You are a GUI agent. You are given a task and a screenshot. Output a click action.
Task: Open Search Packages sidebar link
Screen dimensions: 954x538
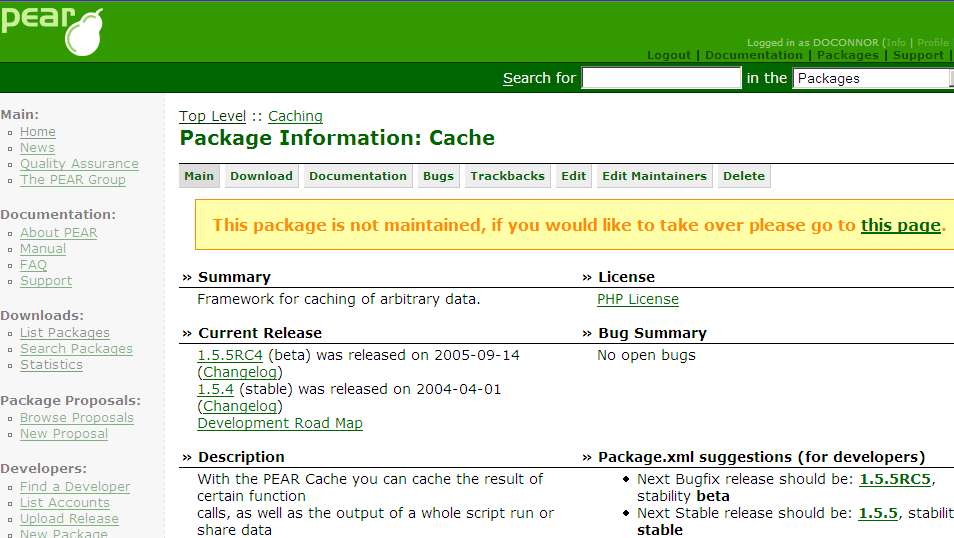coord(77,349)
